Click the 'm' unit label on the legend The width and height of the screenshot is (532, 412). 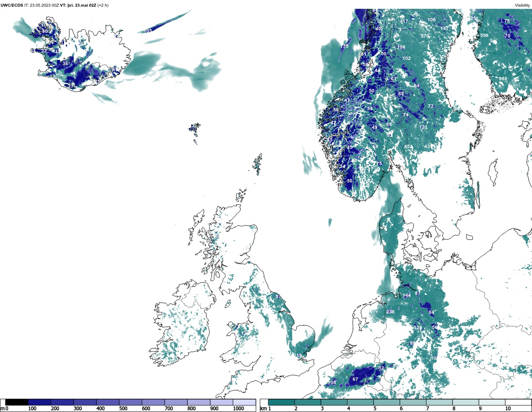2,409
